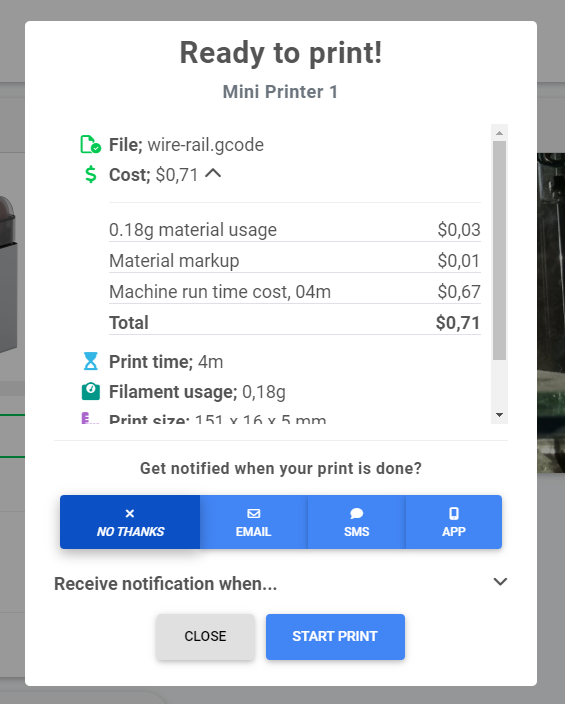Close the Ready to print dialog
The height and width of the screenshot is (704, 565).
205,637
